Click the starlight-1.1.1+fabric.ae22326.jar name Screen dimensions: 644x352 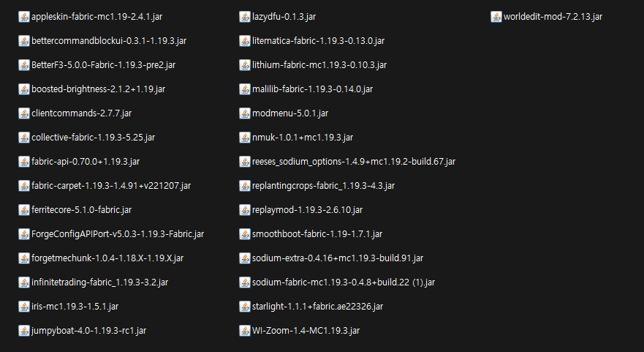[x=317, y=307]
